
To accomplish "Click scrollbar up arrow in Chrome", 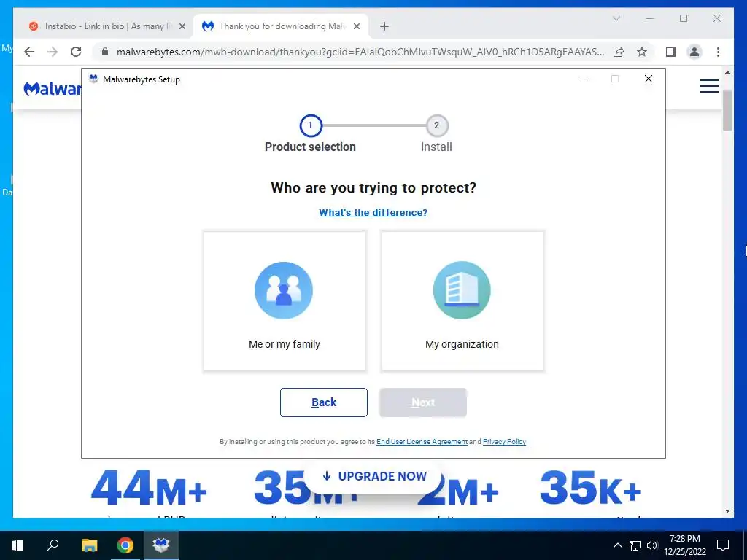I will tap(727, 72).
